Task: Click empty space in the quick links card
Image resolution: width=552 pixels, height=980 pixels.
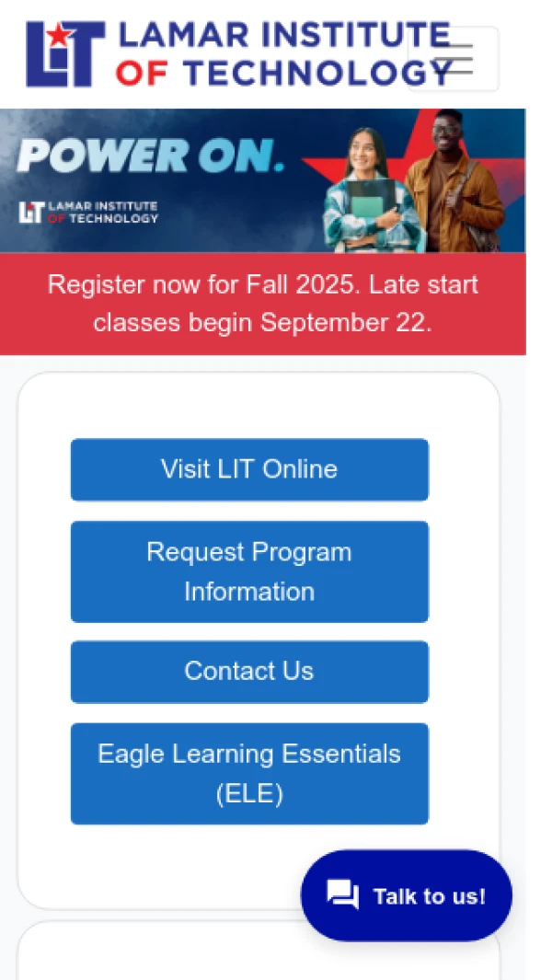Action: [258, 405]
